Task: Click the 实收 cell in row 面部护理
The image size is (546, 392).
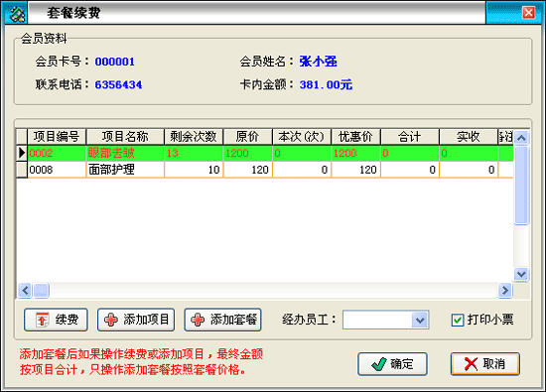Action: tap(469, 170)
